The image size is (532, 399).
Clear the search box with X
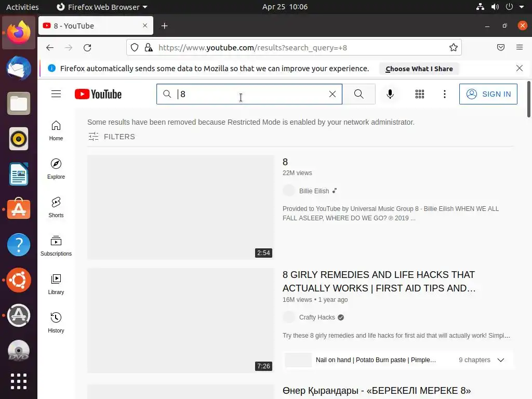pos(332,94)
